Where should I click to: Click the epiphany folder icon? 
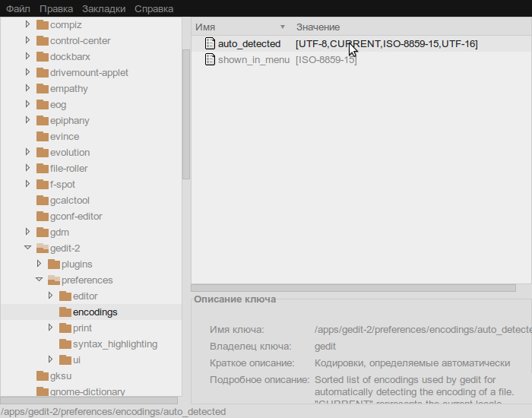click(43, 120)
